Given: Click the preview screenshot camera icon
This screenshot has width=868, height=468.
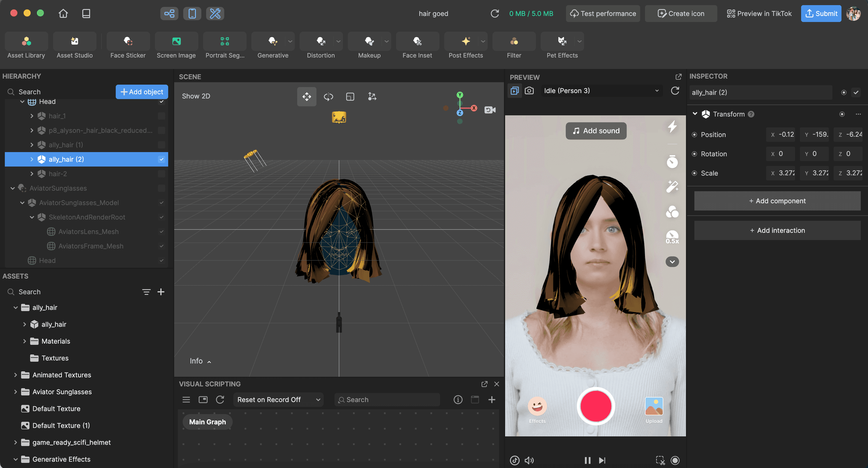Looking at the screenshot, I should point(529,91).
